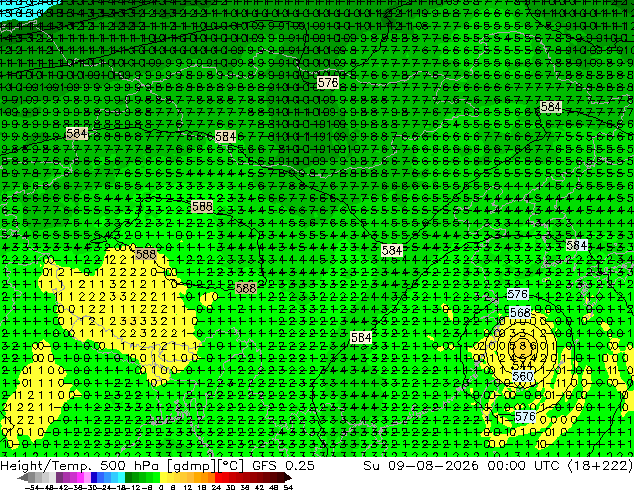Click the dark blue swatch in the legend
Screen dimensions: 634x490
click(94, 477)
